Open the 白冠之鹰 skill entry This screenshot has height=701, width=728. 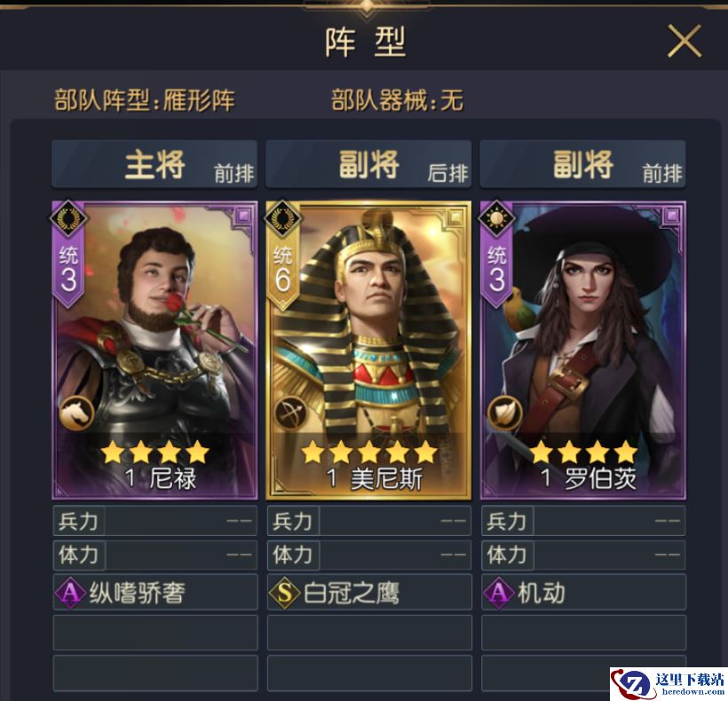pos(369,592)
